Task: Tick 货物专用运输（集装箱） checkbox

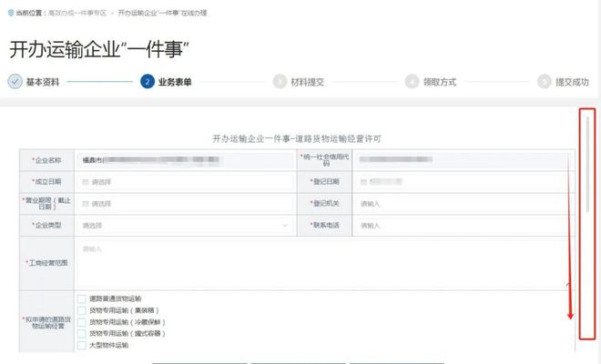Action: [82, 310]
